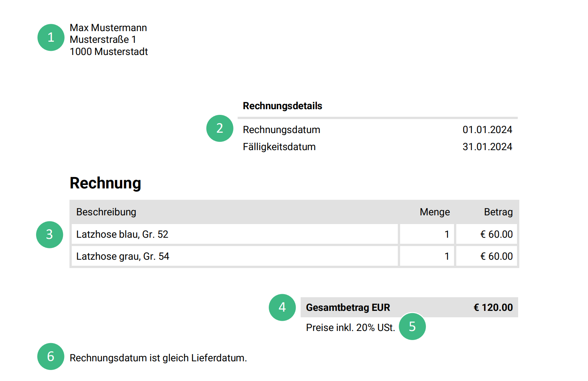Screen dimensions: 588x381
Task: Click the green badge numbered 4
Action: coord(282,307)
